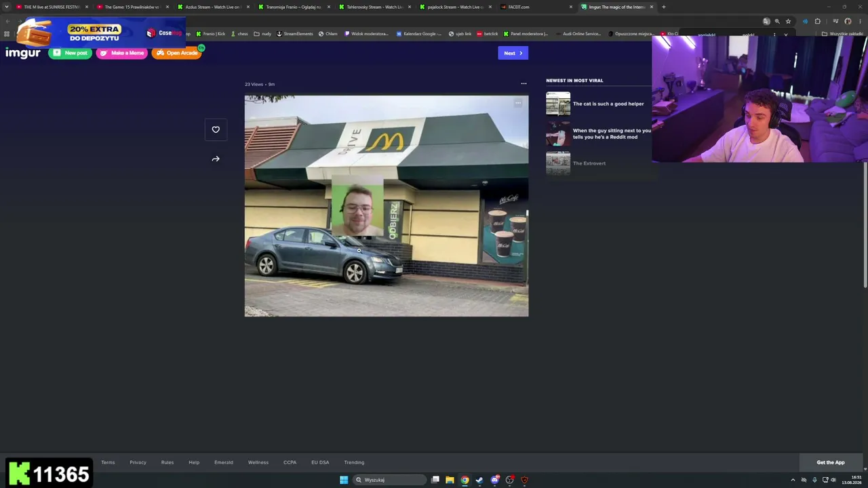This screenshot has width=868, height=488.
Task: Click the microphone tray icon
Action: click(814, 480)
